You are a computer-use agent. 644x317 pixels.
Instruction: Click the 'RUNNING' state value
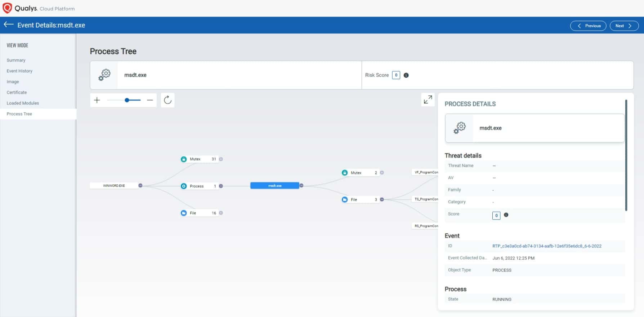[x=502, y=299]
